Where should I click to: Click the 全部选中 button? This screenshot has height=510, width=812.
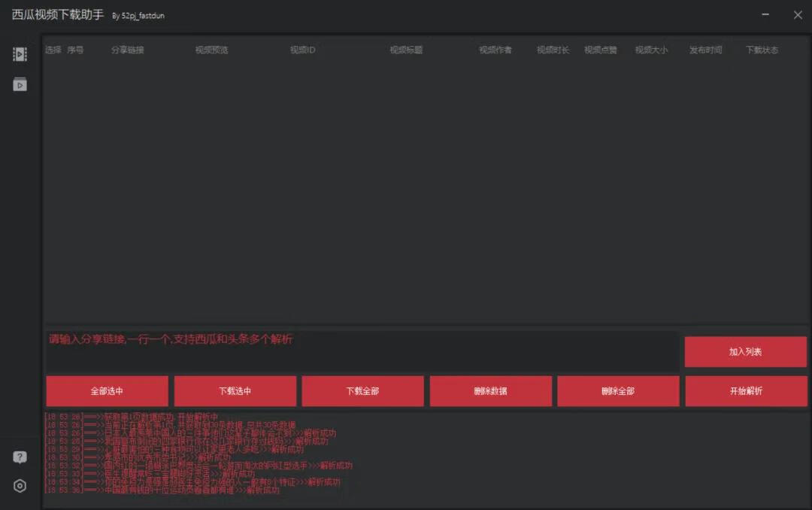[107, 391]
